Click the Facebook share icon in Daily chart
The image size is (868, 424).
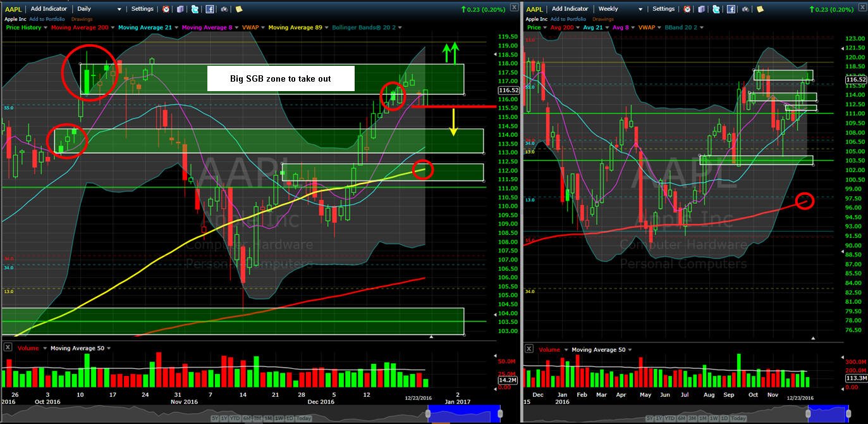[x=209, y=9]
